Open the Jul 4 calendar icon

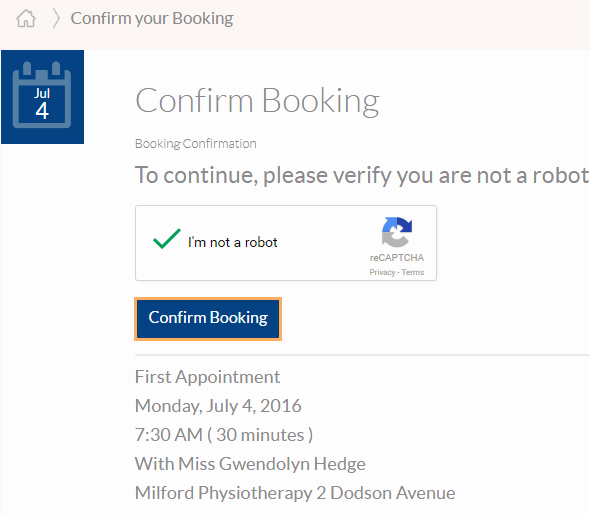[x=42, y=97]
